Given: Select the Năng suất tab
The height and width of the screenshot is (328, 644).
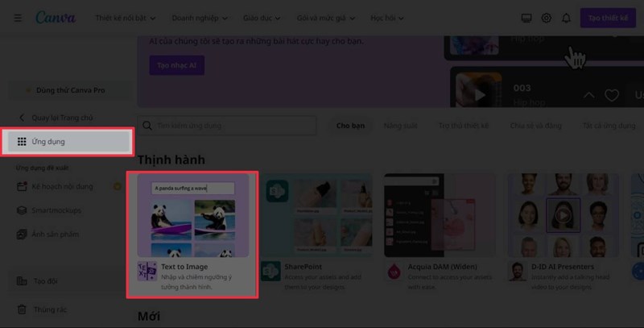Looking at the screenshot, I should click(x=400, y=126).
